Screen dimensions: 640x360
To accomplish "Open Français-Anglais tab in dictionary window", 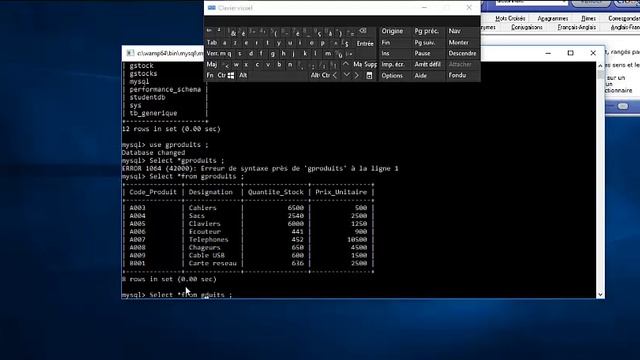I will (x=577, y=27).
